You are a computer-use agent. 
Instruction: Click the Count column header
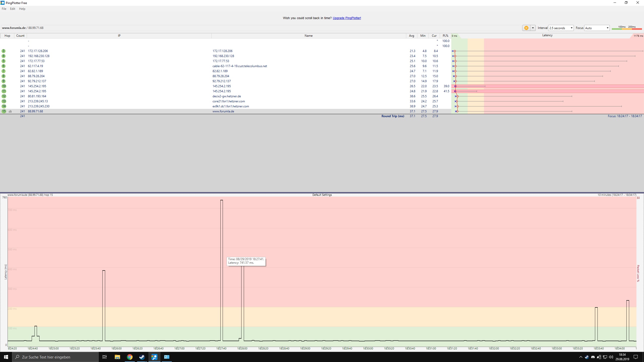click(x=20, y=36)
